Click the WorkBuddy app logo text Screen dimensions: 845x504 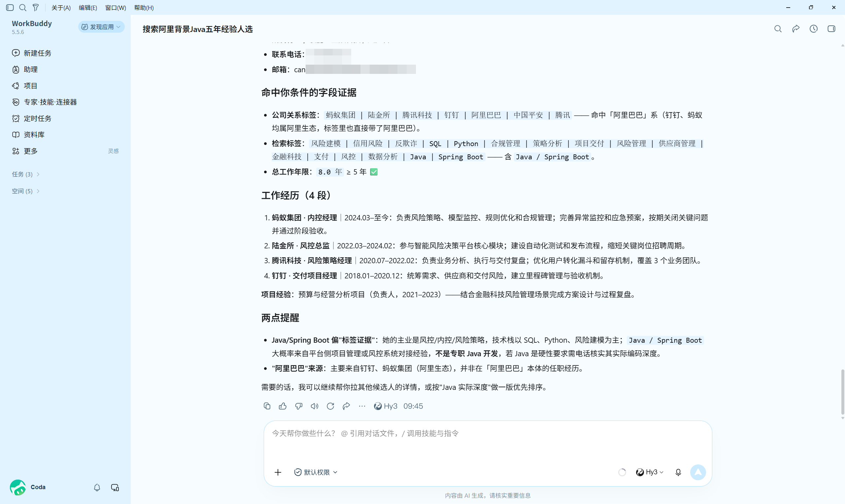(x=32, y=23)
